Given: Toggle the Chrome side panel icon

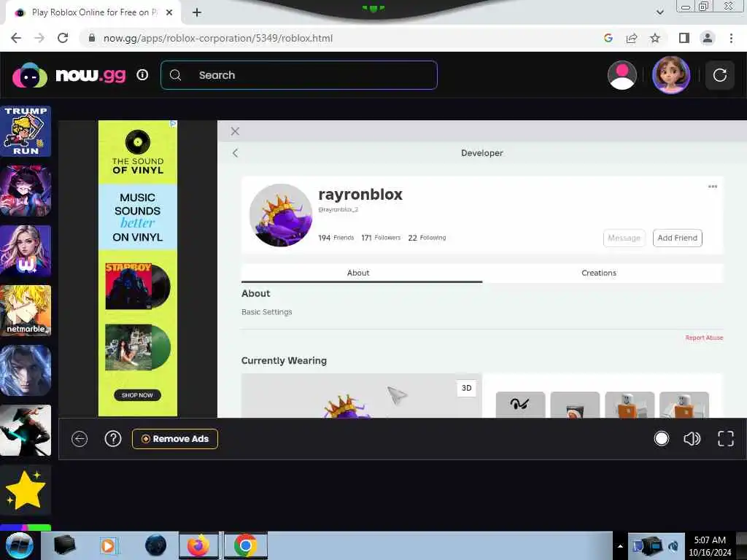Looking at the screenshot, I should pos(684,38).
